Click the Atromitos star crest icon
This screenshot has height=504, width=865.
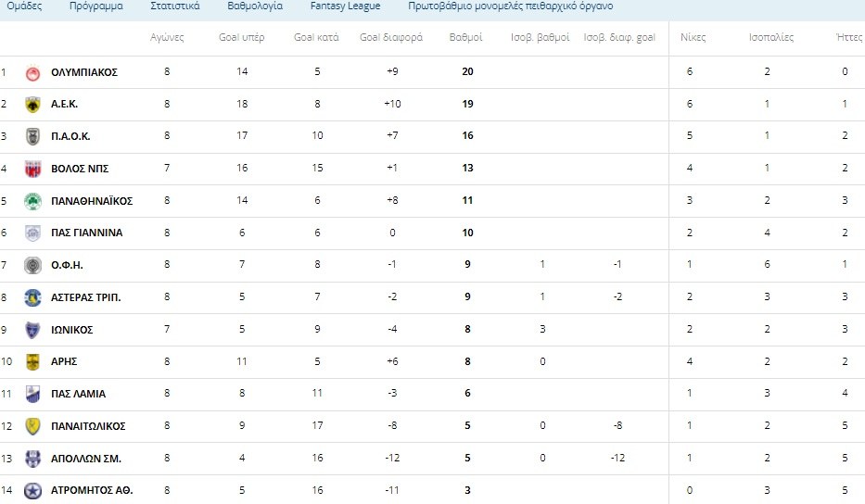click(x=33, y=490)
